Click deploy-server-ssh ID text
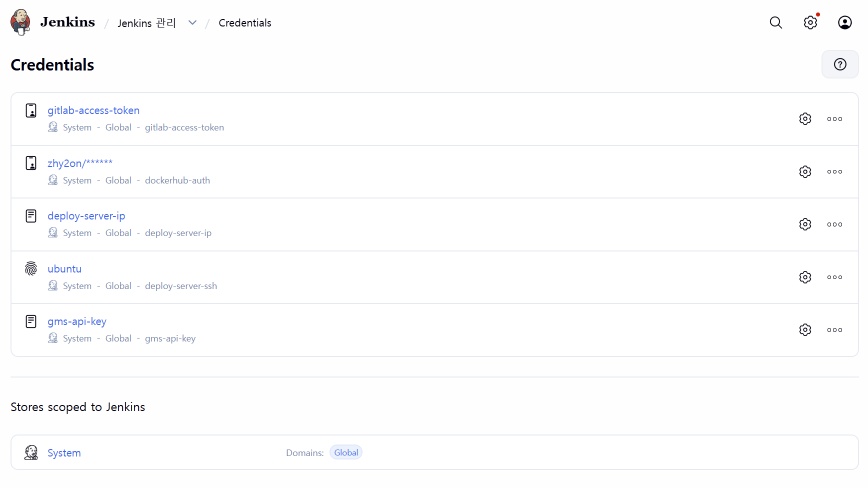 [x=181, y=286]
